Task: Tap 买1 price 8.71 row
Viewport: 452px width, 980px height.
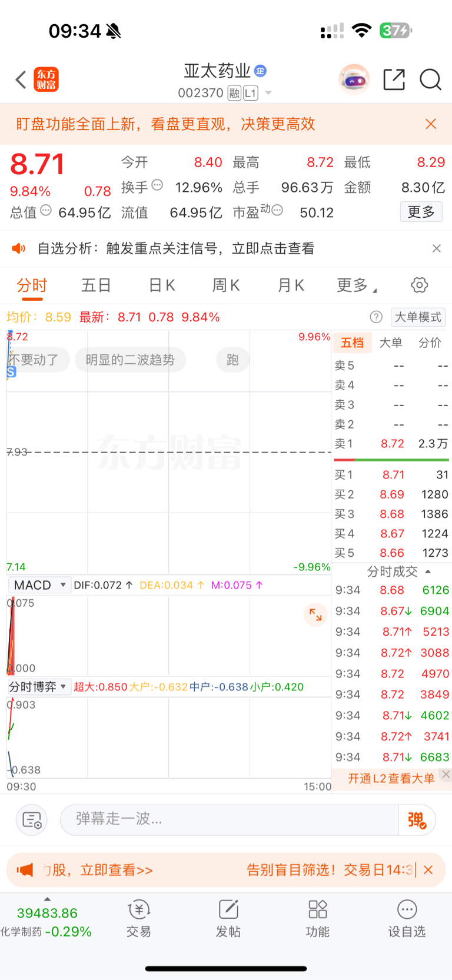Action: coord(391,475)
